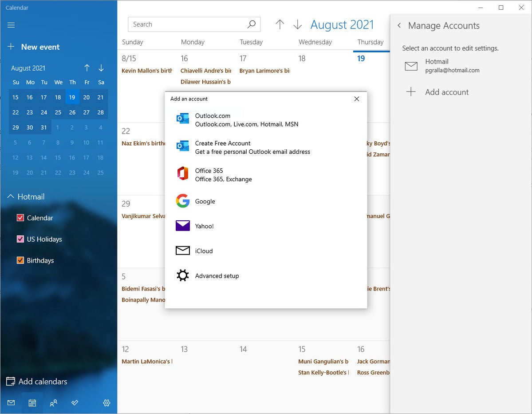This screenshot has width=532, height=414.
Task: Open Muni Gangulian's birthday event
Action: coord(323,361)
